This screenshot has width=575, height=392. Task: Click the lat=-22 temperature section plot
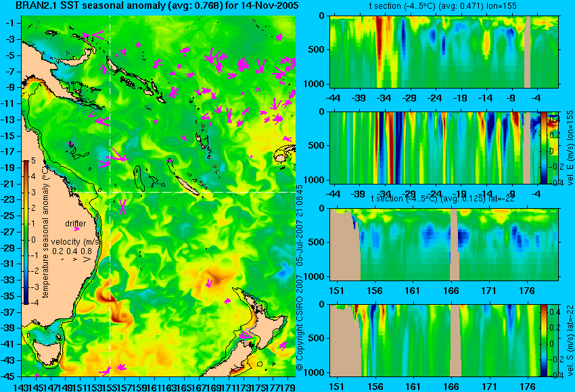pyautogui.click(x=444, y=245)
